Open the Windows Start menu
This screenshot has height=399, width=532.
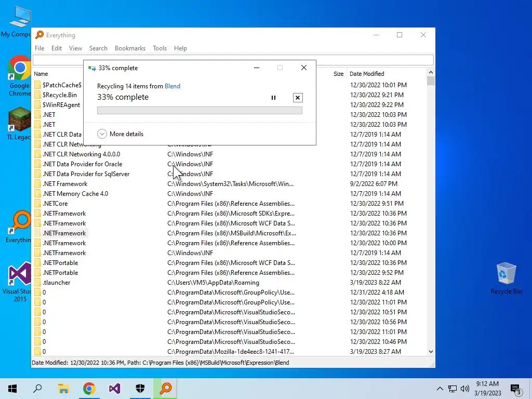pos(12,389)
